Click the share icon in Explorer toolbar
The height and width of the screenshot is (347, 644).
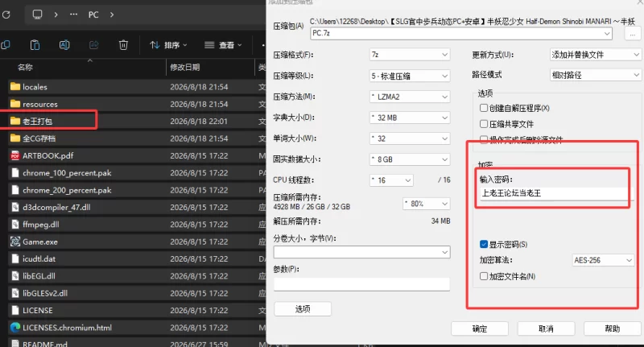94,45
